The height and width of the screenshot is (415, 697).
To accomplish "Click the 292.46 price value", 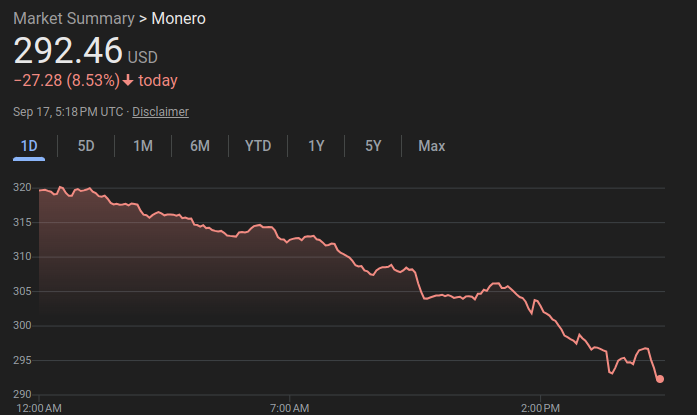I will (x=68, y=50).
